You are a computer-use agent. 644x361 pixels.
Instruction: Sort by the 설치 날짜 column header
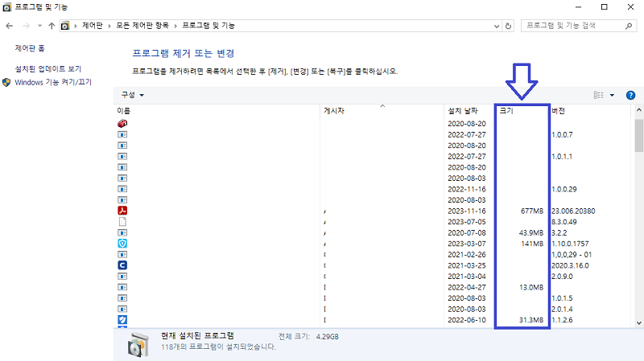462,111
